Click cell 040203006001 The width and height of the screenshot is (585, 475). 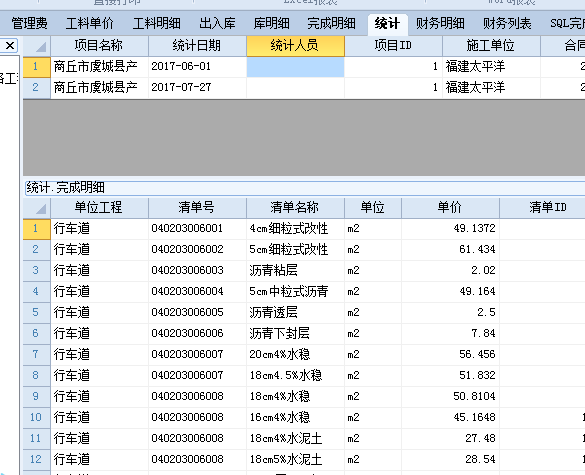(197, 229)
